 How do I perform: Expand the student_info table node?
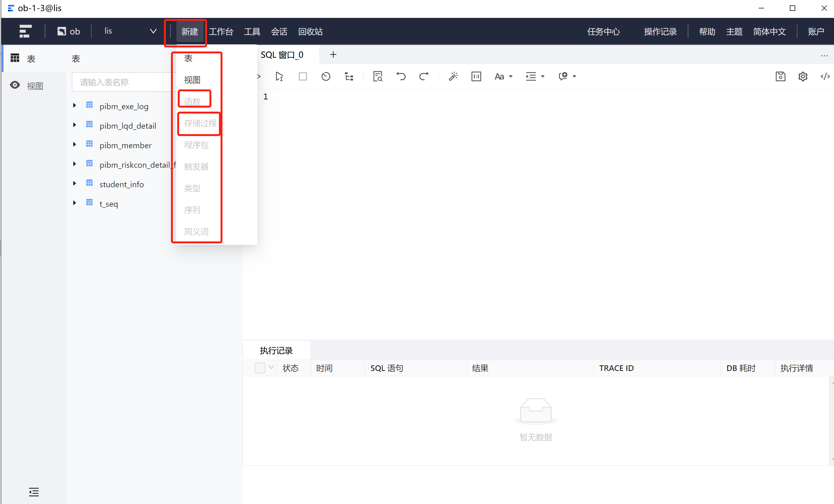(x=75, y=183)
